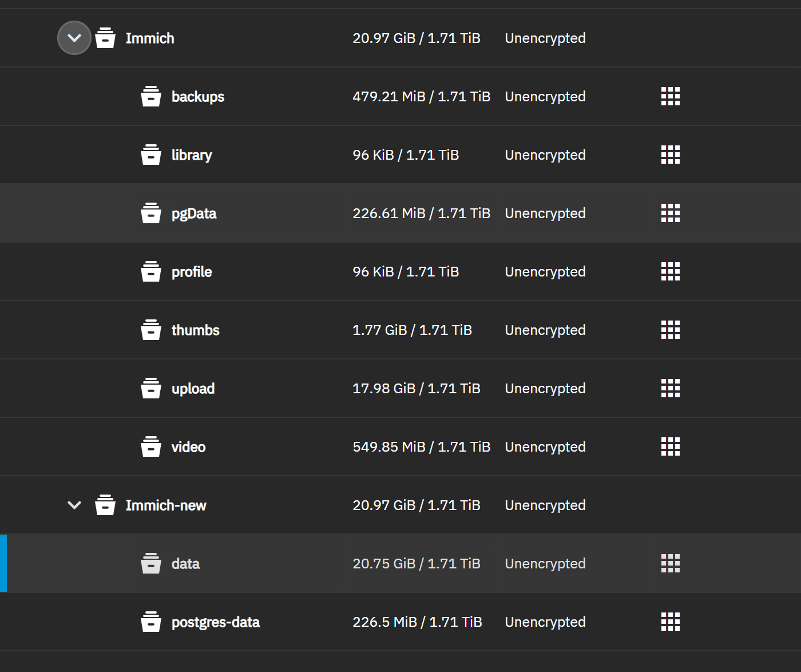
Task: Open grid actions icon for postgres-data dataset
Action: click(671, 622)
